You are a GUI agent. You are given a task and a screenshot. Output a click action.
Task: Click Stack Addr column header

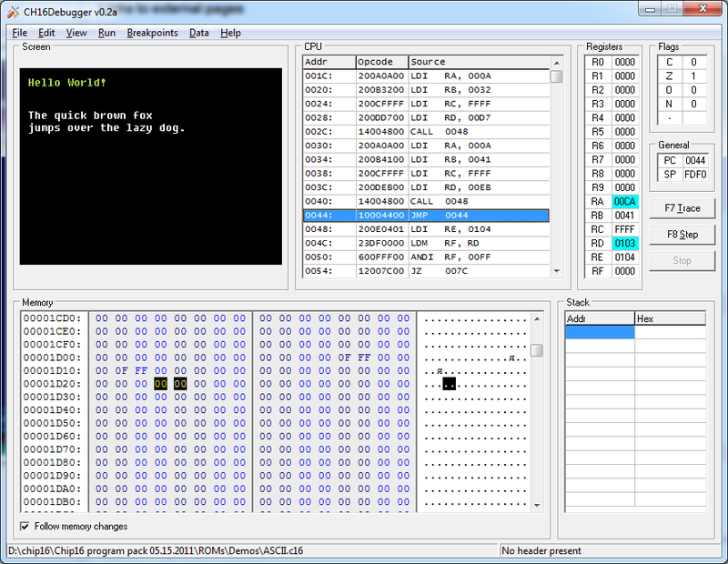(x=600, y=318)
